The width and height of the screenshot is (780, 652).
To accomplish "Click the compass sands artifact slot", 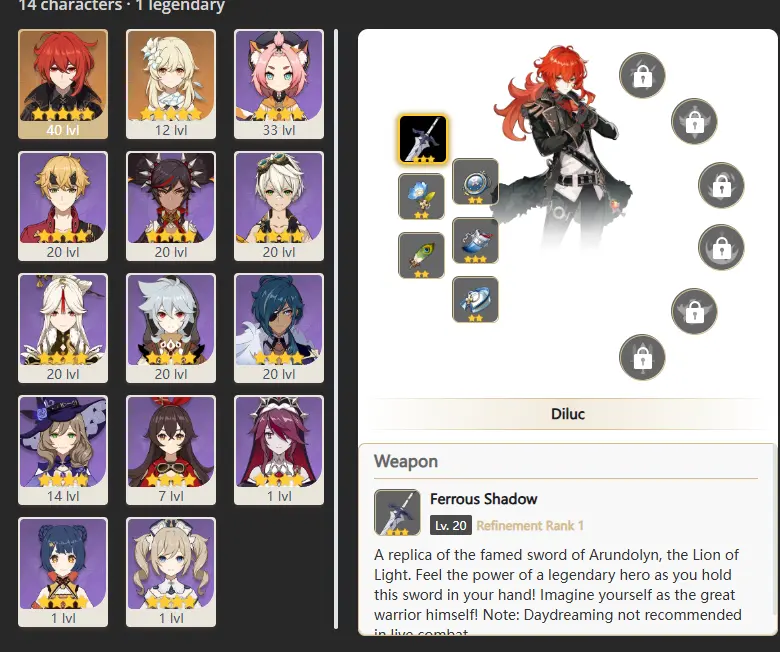I will tap(475, 182).
